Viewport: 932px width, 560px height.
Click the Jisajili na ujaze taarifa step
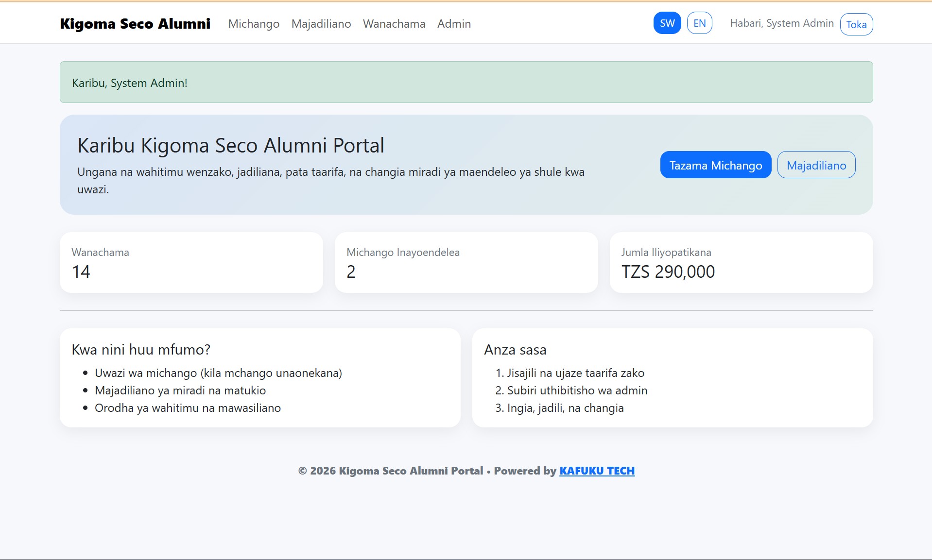point(576,373)
